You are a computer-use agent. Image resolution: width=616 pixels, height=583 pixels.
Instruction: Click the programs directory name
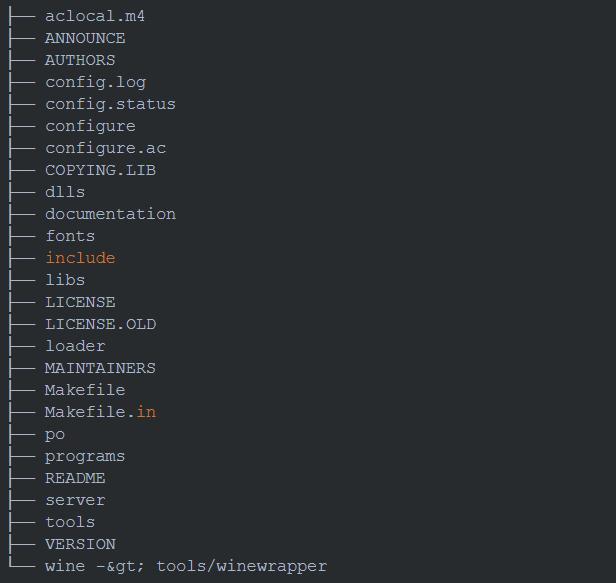(x=85, y=456)
